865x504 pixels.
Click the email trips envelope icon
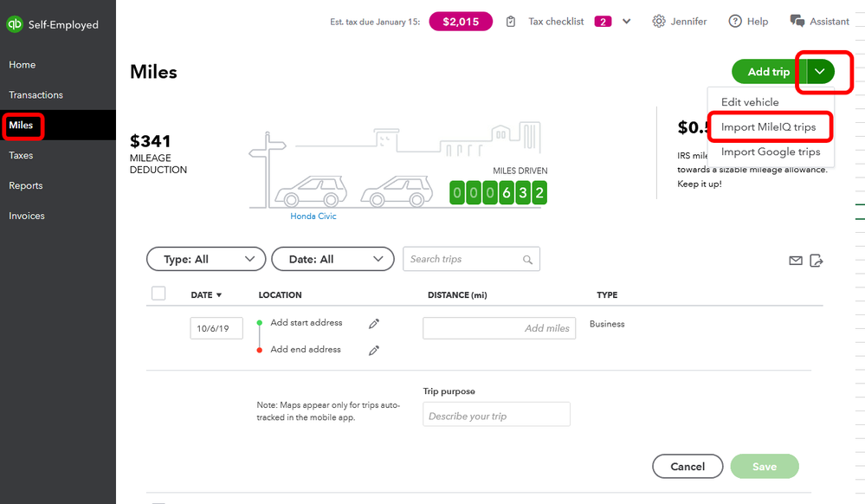796,261
